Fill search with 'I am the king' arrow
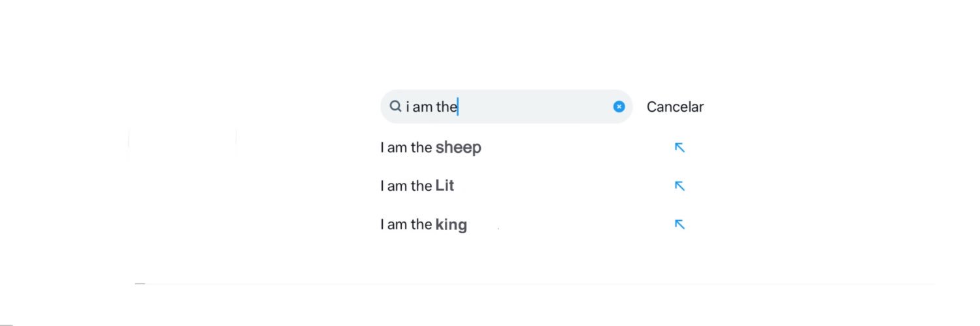Image resolution: width=980 pixels, height=326 pixels. pyautogui.click(x=679, y=225)
